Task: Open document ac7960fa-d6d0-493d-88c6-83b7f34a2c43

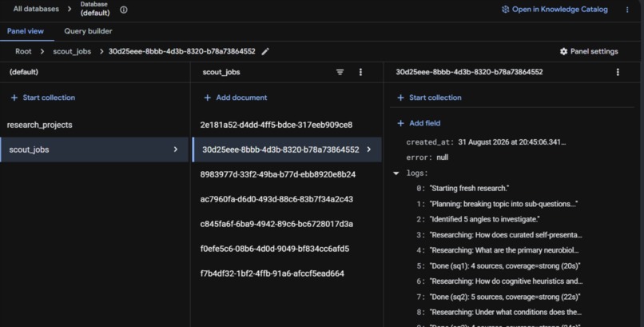Action: point(287,199)
